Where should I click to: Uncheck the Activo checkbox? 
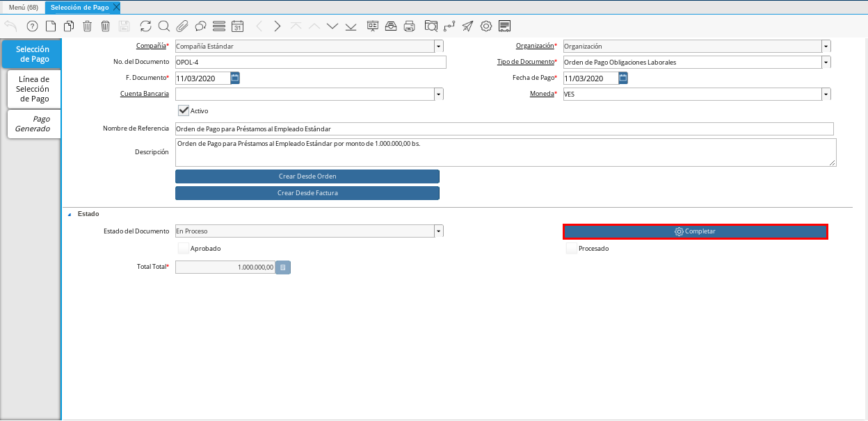point(184,110)
